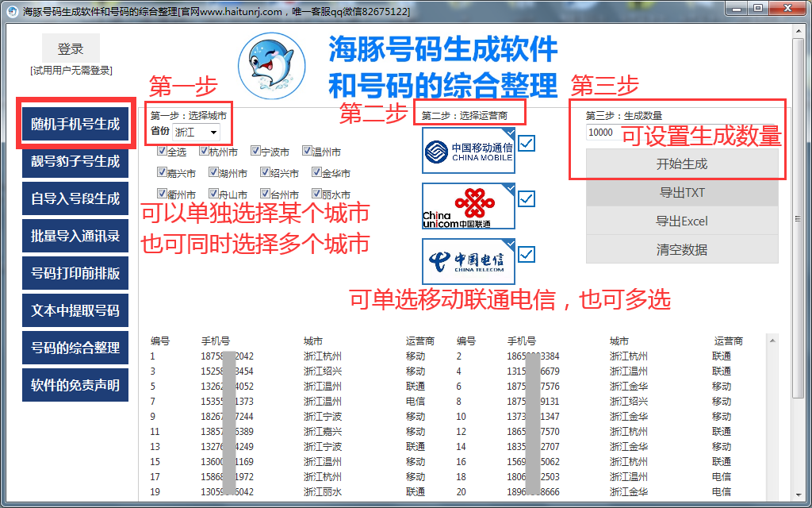Click the 登录 login button

(71, 49)
